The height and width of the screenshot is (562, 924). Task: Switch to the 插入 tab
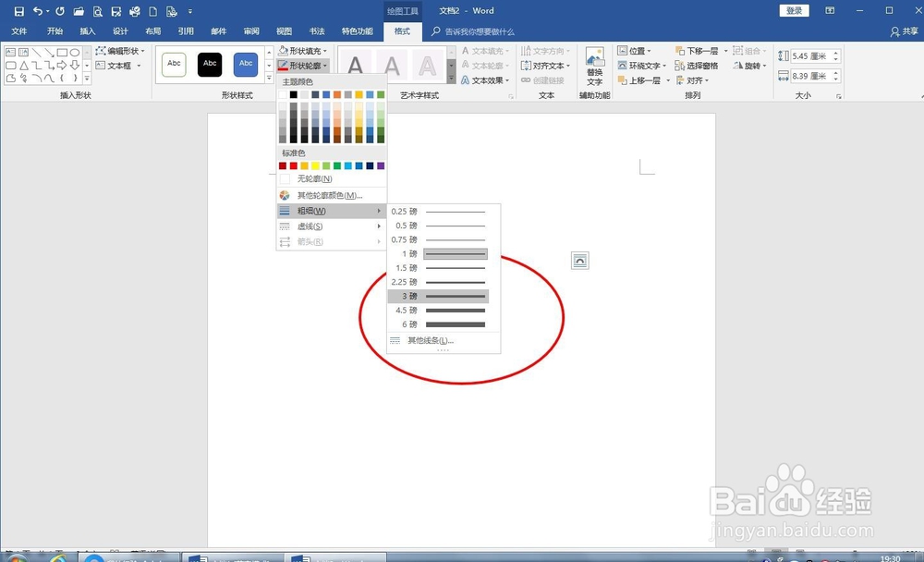pyautogui.click(x=87, y=31)
